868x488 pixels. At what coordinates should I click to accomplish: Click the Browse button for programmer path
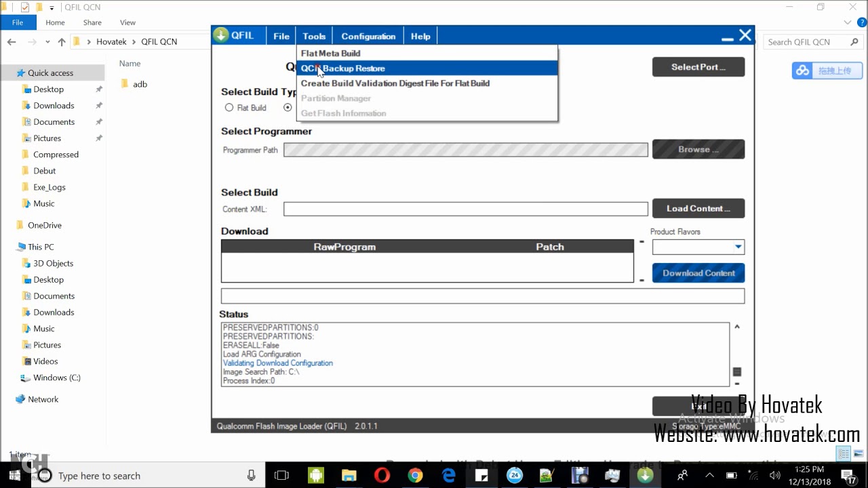click(698, 149)
